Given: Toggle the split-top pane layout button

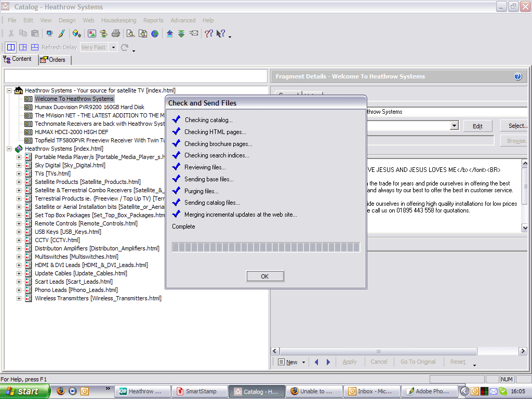Looking at the screenshot, I should point(35,47).
